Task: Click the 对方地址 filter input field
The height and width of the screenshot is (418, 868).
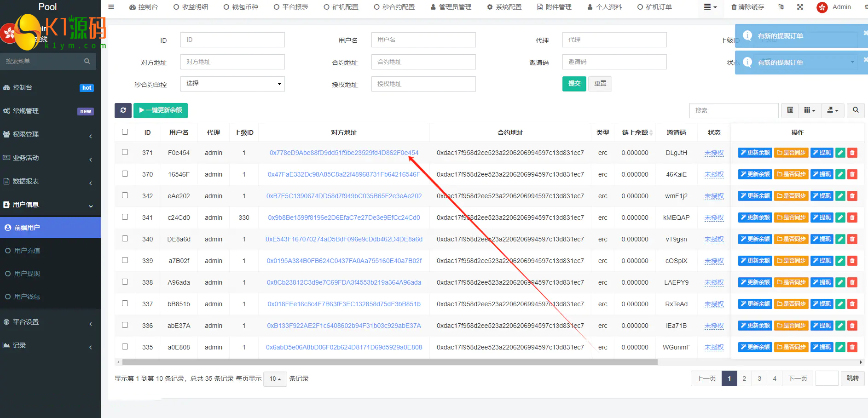Action: pyautogui.click(x=232, y=62)
